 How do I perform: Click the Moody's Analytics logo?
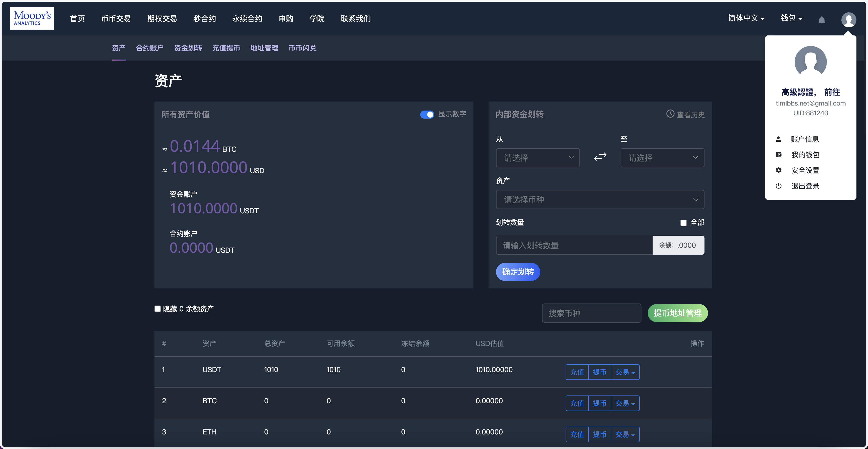pos(32,19)
